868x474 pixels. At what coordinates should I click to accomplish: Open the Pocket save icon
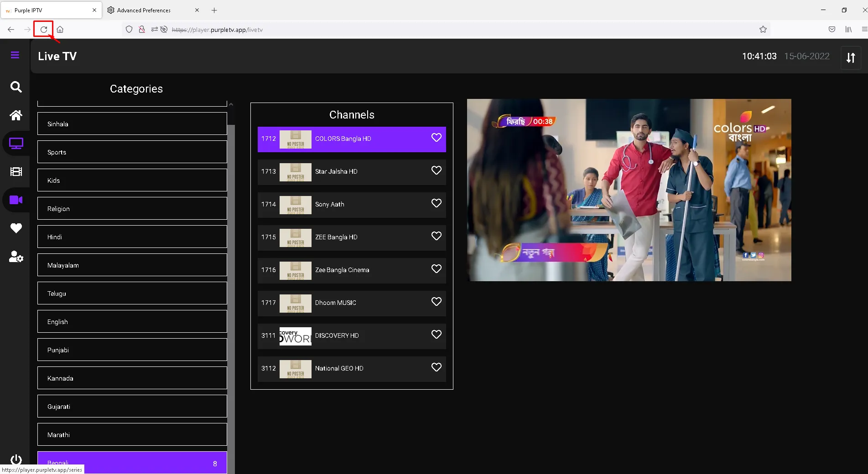(x=832, y=30)
